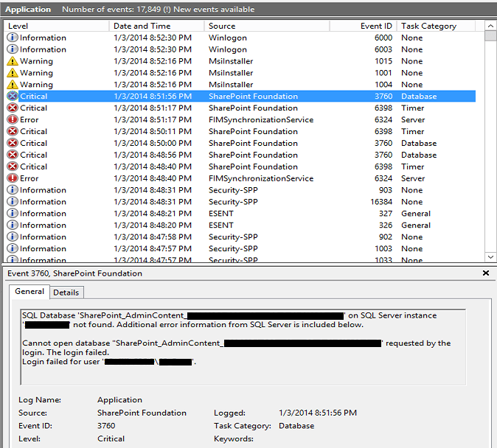The height and width of the screenshot is (448, 497).
Task: Click the Information icon for Security-SPP event 1003
Action: 13,248
